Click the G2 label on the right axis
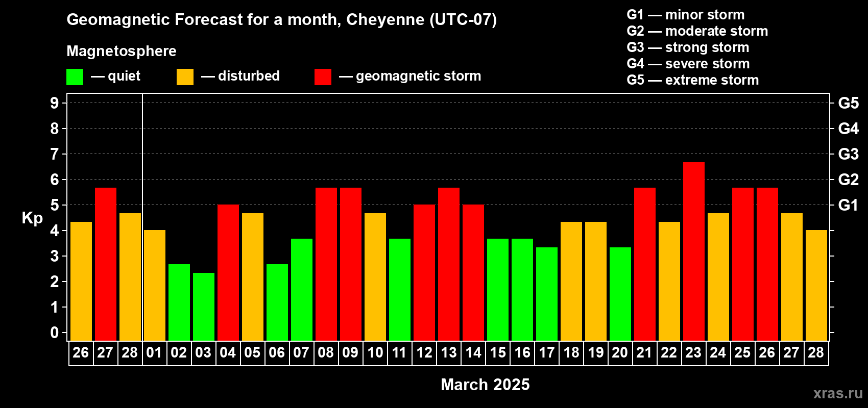This screenshot has height=408, width=868. click(x=849, y=180)
